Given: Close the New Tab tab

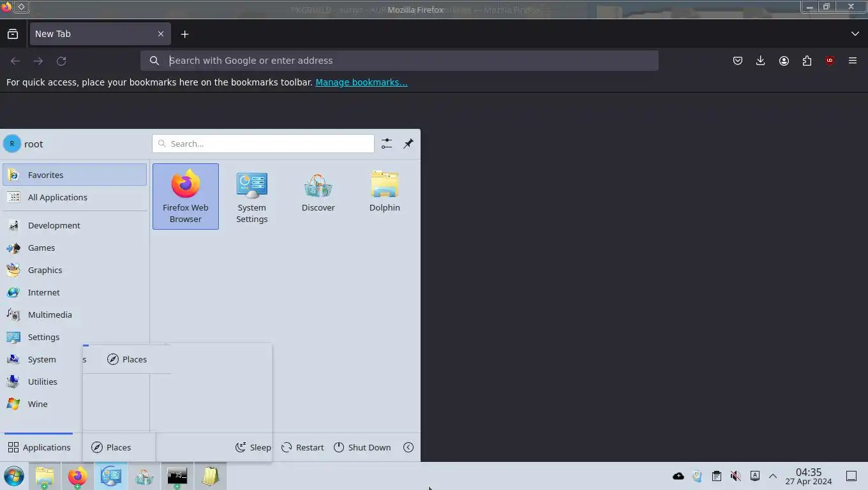Looking at the screenshot, I should pyautogui.click(x=161, y=34).
